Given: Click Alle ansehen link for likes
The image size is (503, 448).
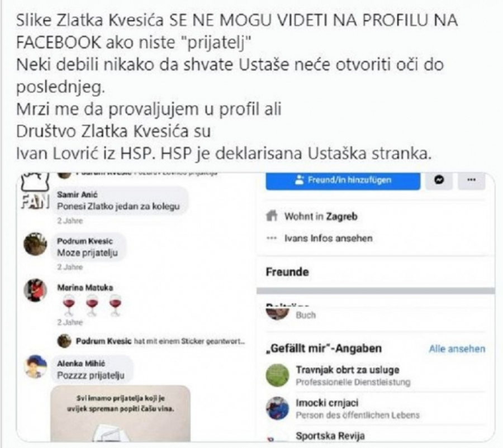Looking at the screenshot, I should tap(457, 349).
